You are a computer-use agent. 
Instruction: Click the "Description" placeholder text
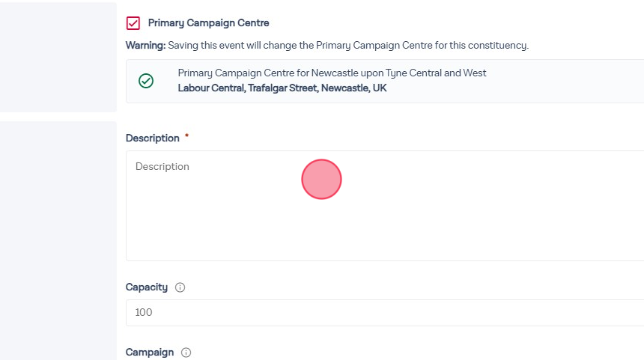pos(162,167)
